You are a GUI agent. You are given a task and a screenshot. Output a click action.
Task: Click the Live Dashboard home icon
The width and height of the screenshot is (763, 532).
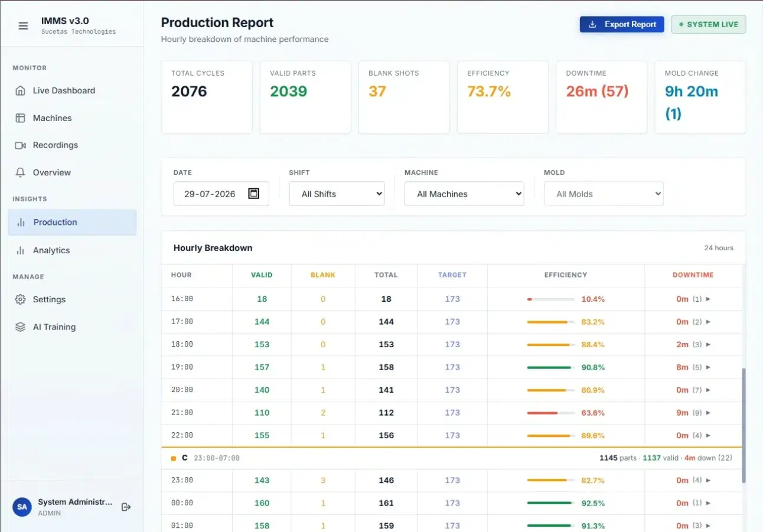pyautogui.click(x=21, y=91)
